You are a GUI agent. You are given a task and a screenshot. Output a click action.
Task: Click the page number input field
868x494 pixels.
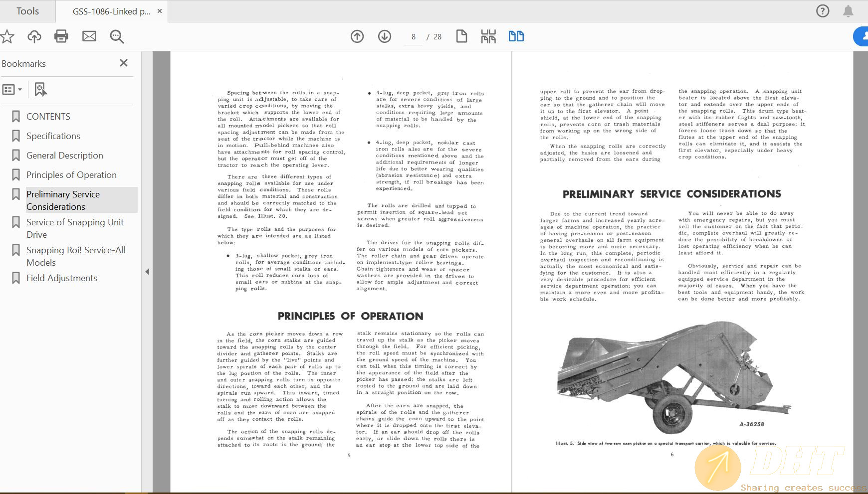pos(414,37)
